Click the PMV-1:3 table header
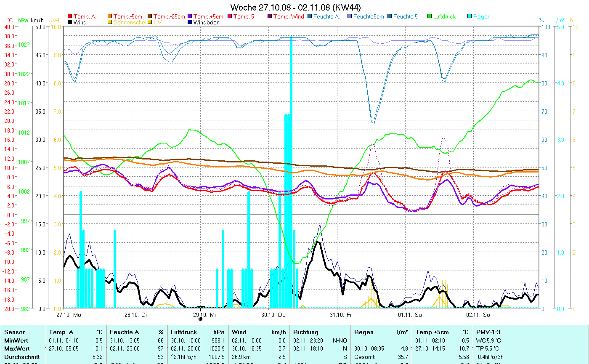The height and width of the screenshot is (364, 589). (488, 332)
